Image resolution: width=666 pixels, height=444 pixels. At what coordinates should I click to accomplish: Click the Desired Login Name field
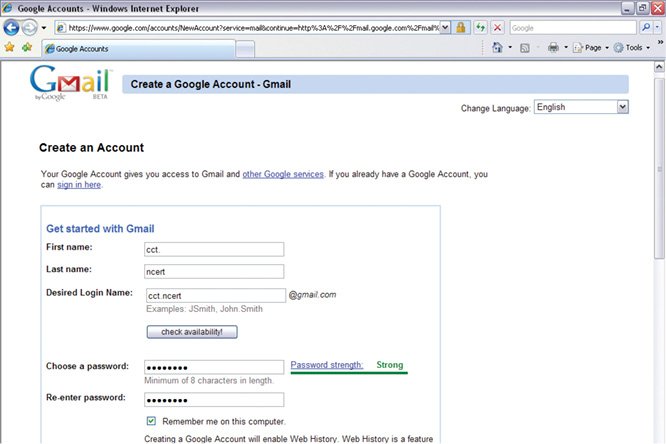[x=216, y=295]
